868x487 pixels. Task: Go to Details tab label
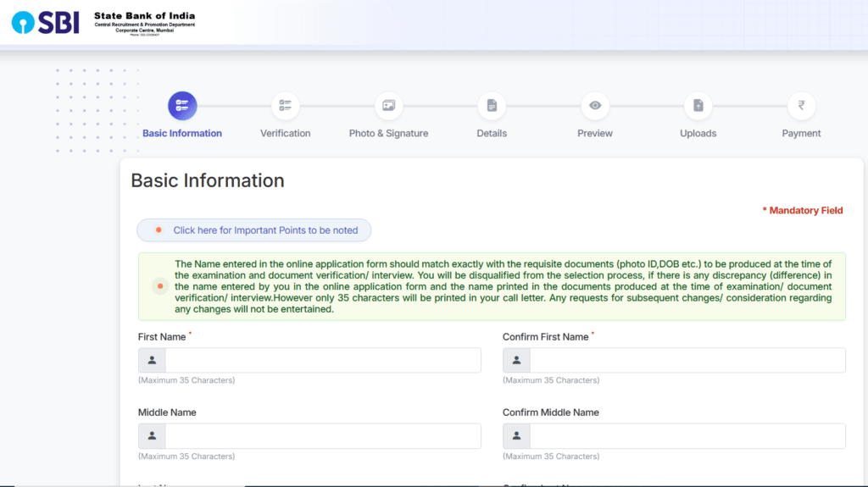coord(492,133)
